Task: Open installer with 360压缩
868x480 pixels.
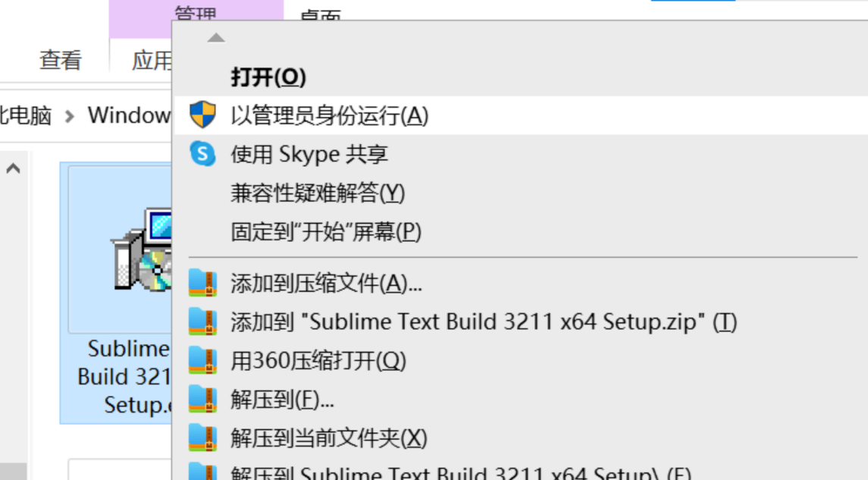Action: click(x=317, y=360)
